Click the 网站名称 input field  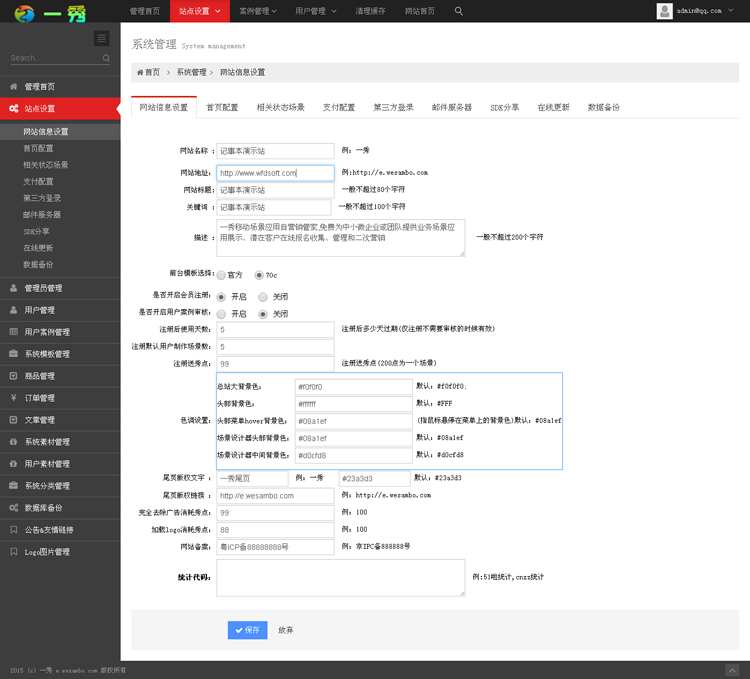275,151
